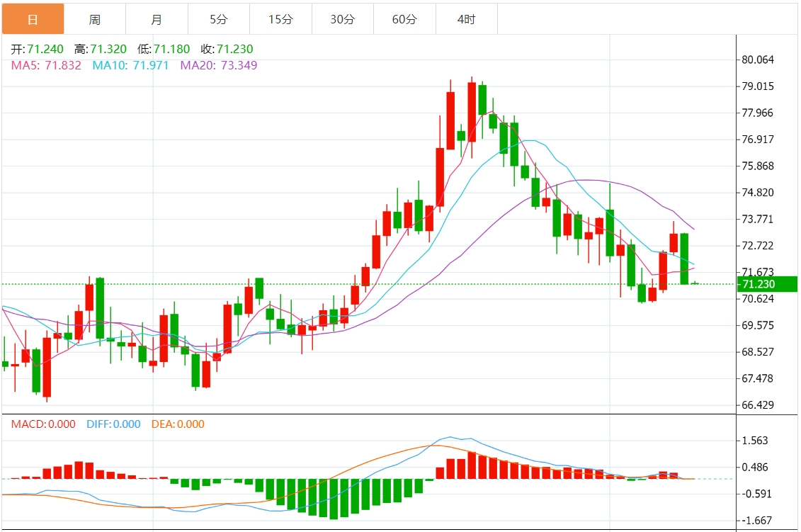Click the 67.478 price axis label
This screenshot has height=532, width=801.
coord(758,379)
